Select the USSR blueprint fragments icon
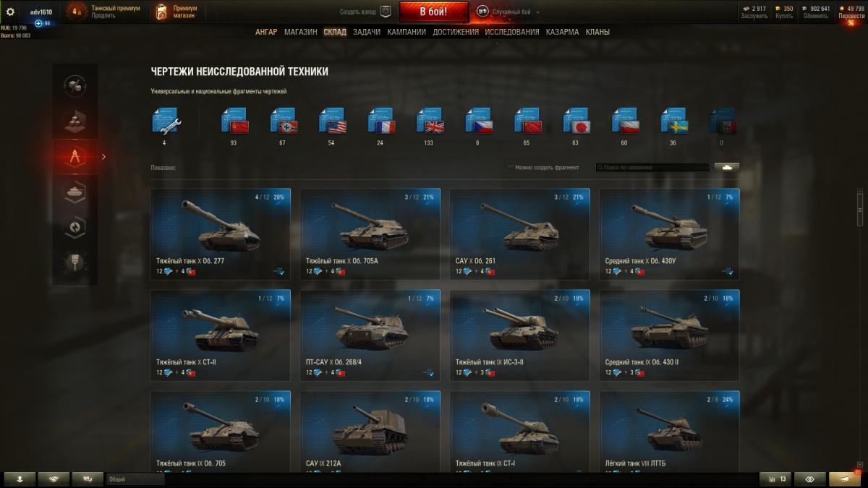 click(x=234, y=121)
